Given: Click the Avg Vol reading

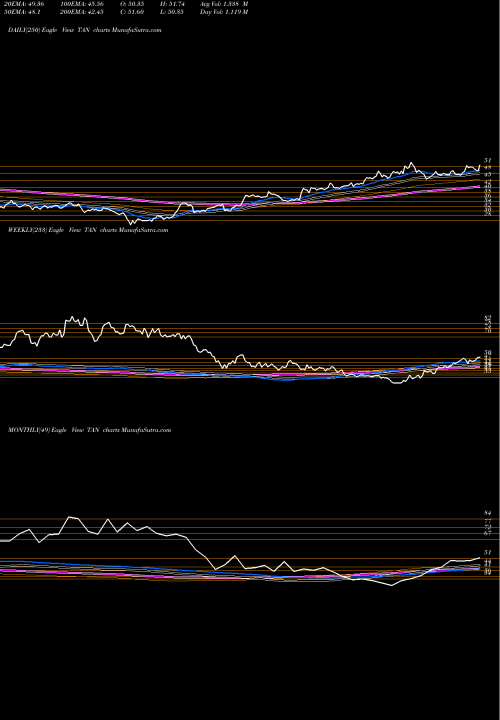Looking at the screenshot, I should (x=224, y=4).
